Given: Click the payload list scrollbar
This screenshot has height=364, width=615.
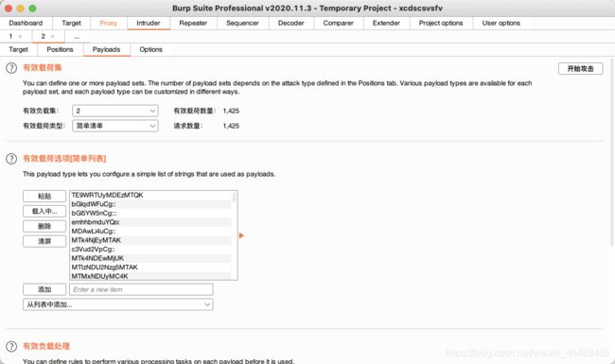Looking at the screenshot, I should 234,197.
